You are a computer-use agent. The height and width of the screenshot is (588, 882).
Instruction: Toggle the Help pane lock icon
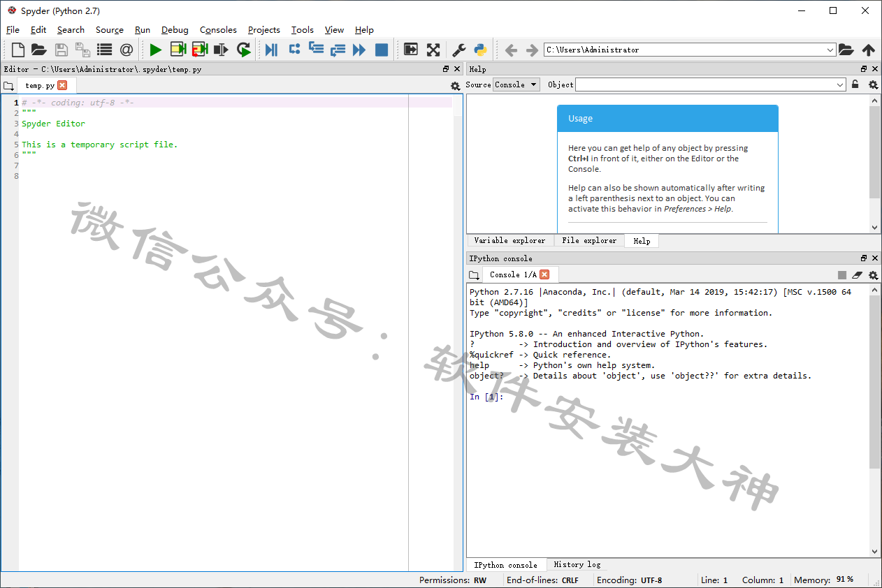click(x=855, y=84)
